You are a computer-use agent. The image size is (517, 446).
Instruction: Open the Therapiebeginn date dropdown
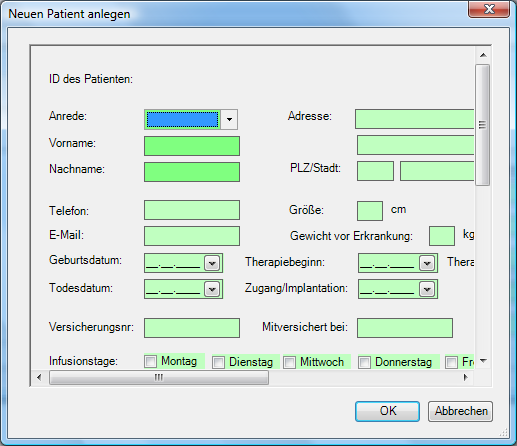click(427, 263)
